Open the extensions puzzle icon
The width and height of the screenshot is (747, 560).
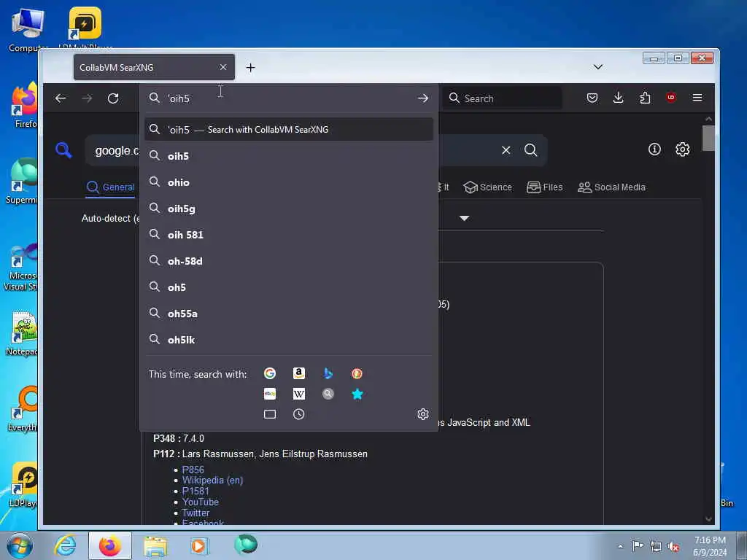[x=645, y=98]
